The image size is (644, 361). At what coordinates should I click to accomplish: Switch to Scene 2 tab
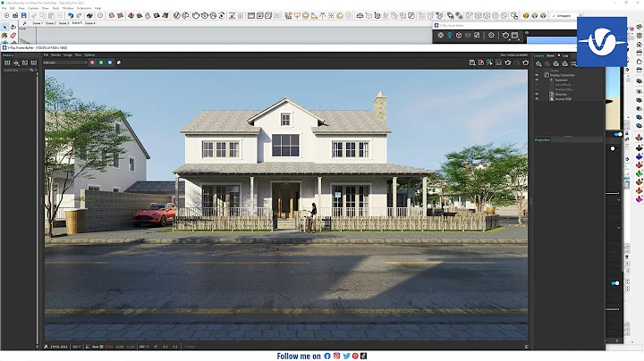[50, 23]
